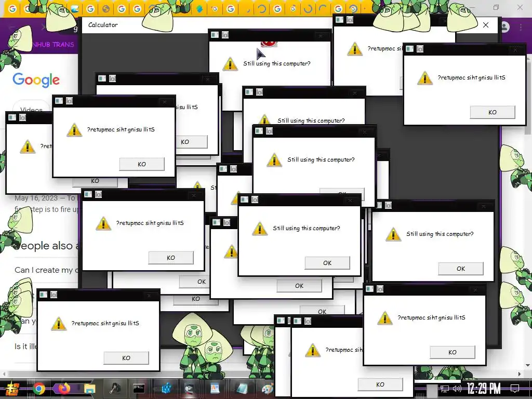Open the NHUB TRANS bookmark
The height and width of the screenshot is (399, 532).
(54, 45)
